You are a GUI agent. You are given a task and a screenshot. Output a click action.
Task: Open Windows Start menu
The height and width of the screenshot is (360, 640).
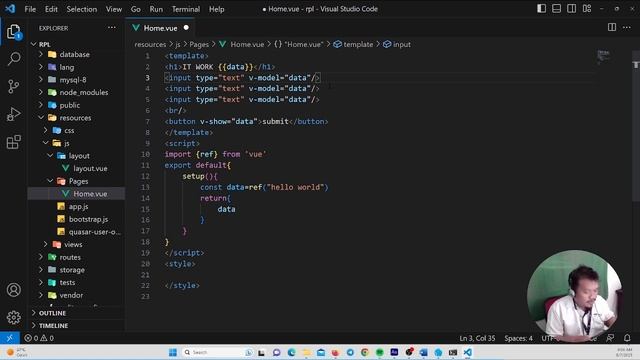[x=173, y=352]
